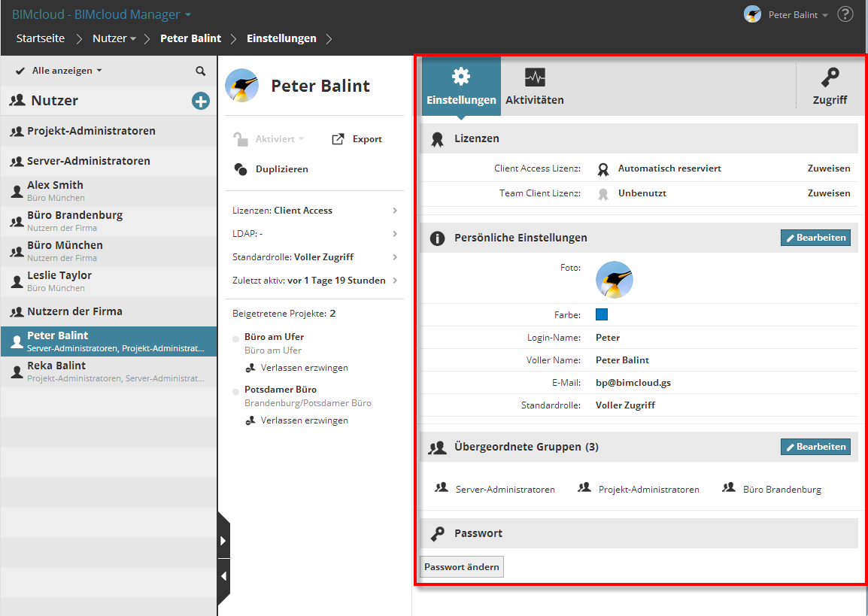The image size is (868, 616).
Task: Click Peter Balint in breadcrumb
Action: point(190,38)
